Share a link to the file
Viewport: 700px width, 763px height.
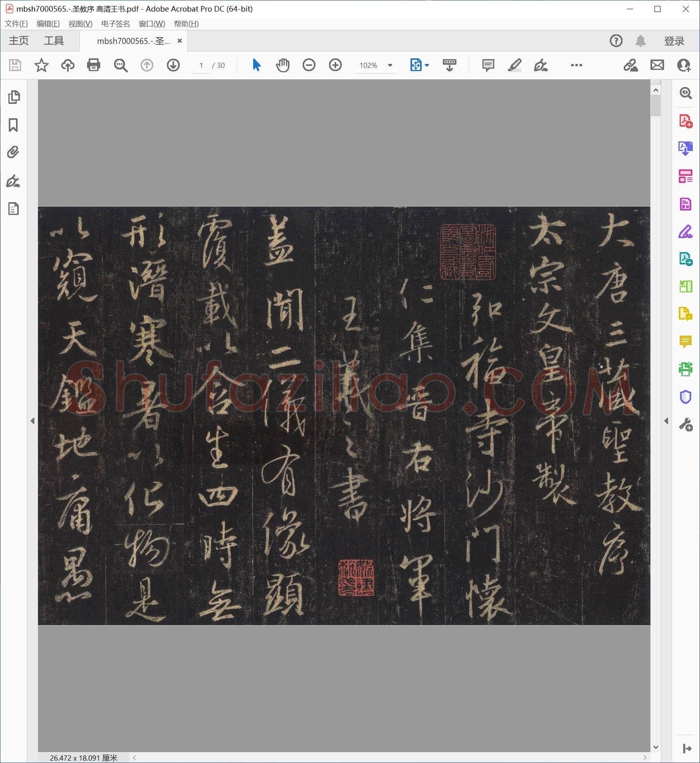[x=631, y=65]
